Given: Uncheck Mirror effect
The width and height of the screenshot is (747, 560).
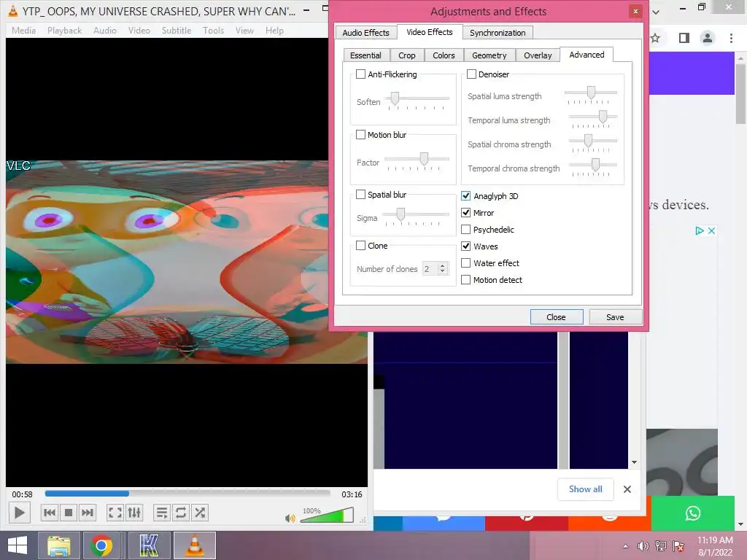Looking at the screenshot, I should (x=466, y=212).
